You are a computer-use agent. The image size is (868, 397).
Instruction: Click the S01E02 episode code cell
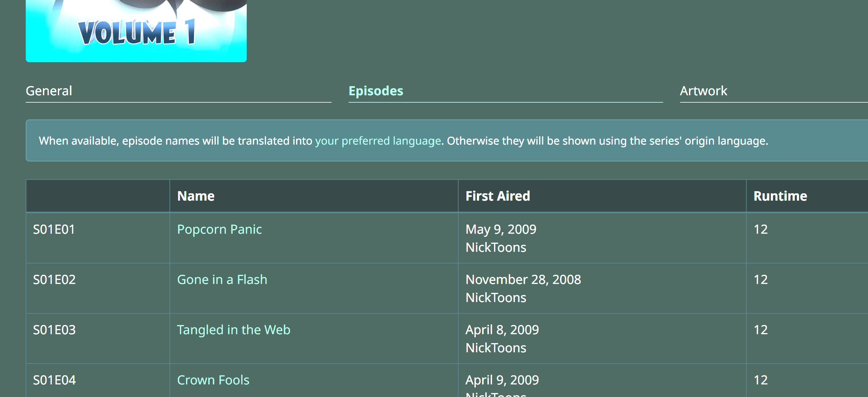pos(54,279)
